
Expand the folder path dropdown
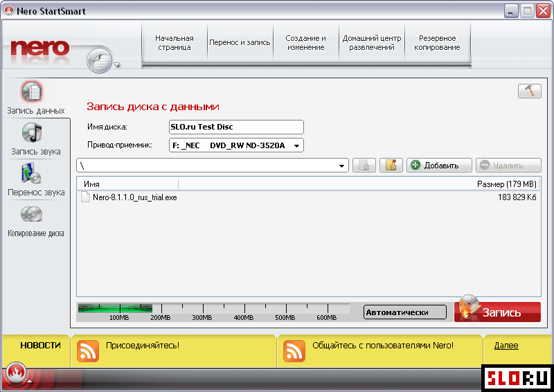[341, 166]
